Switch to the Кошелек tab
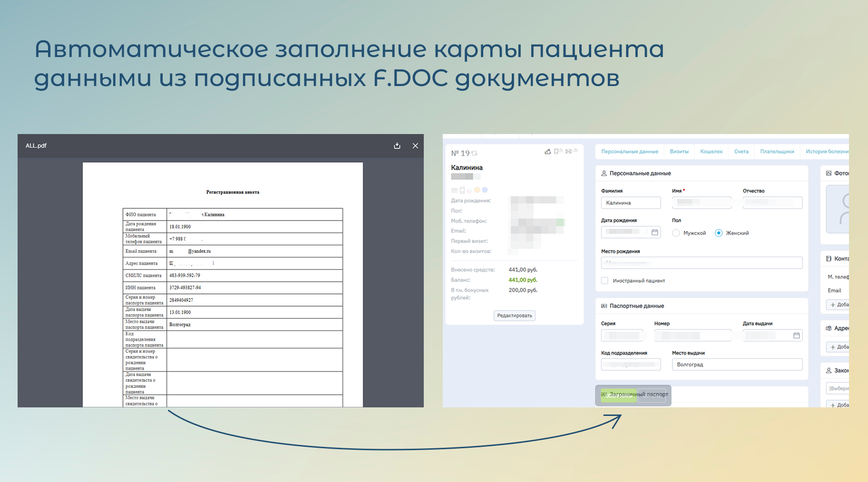The width and height of the screenshot is (868, 482). pyautogui.click(x=711, y=152)
